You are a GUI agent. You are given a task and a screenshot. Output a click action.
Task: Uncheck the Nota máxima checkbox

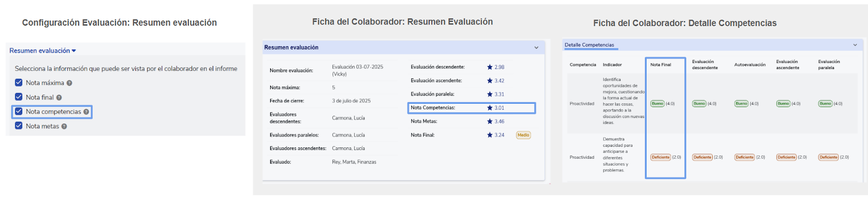[19, 83]
